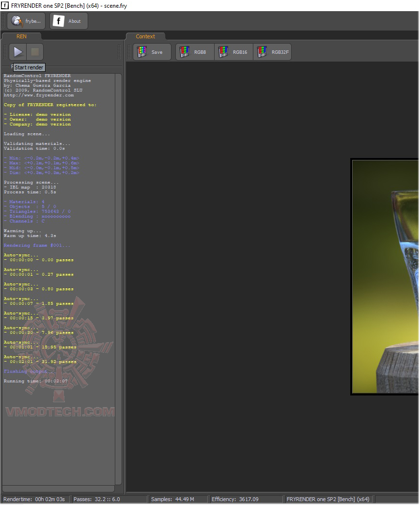Click the log panel horizontal scrollbar
Viewport: 420px width, 505px height.
click(x=59, y=489)
